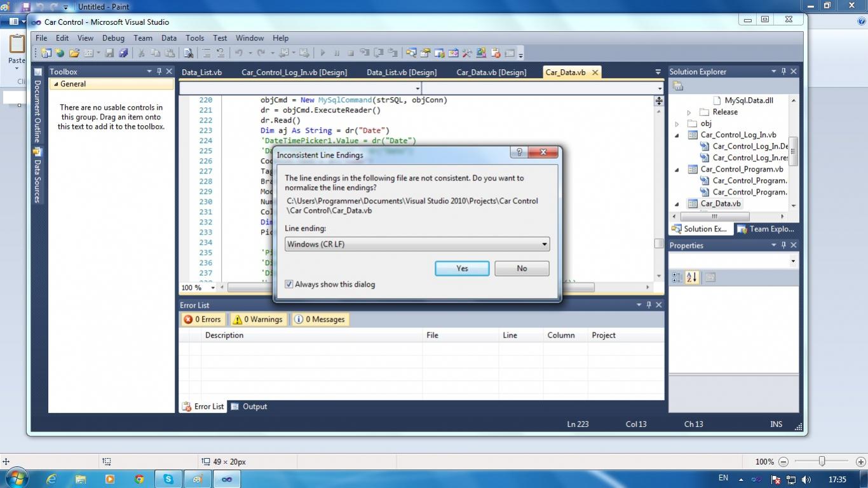This screenshot has width=868, height=488.
Task: Open the Document Outline side tab
Action: [x=37, y=106]
